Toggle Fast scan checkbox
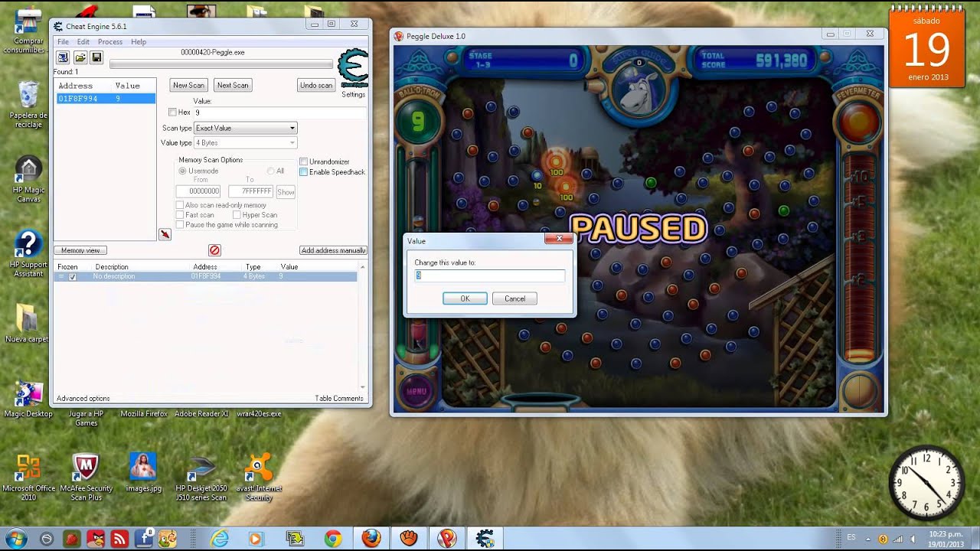The height and width of the screenshot is (551, 980). coord(180,215)
